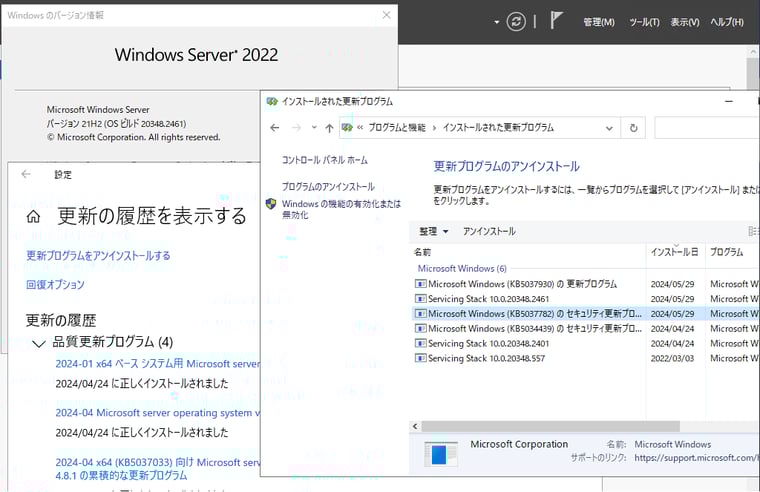This screenshot has width=760, height=492.
Task: Go back in Installed Updates window
Action: (x=275, y=128)
